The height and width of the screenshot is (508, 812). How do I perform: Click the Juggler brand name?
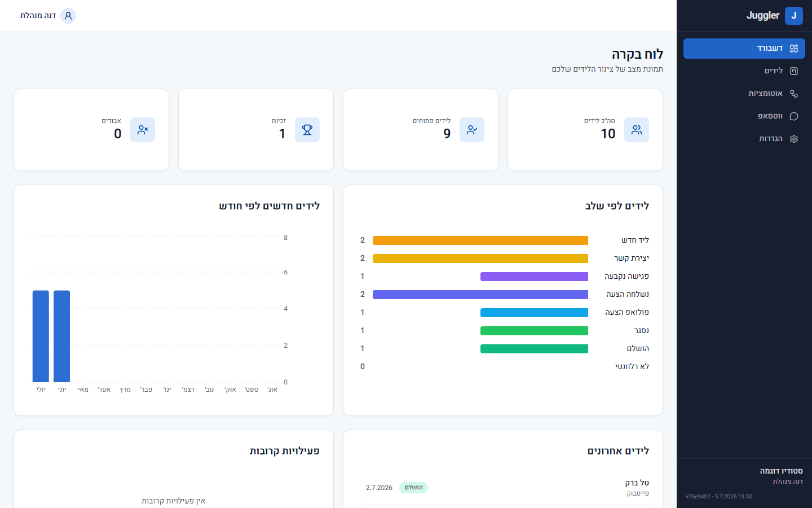coord(763,16)
